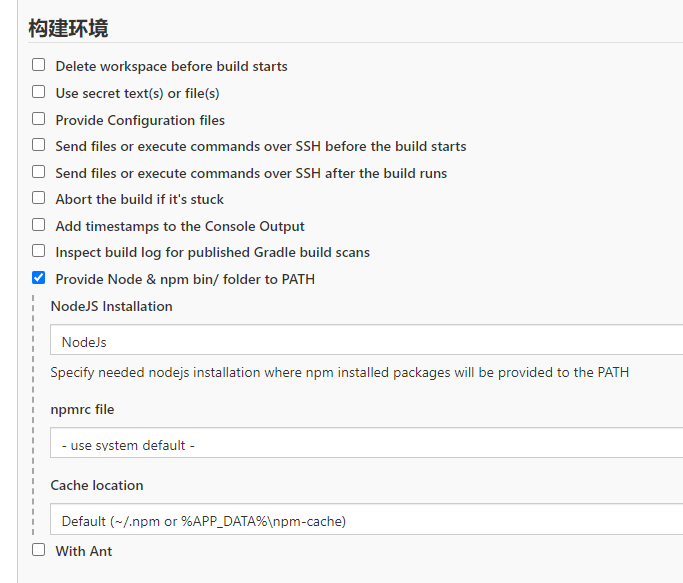This screenshot has width=683, height=583.
Task: Enable the With Ant checkbox
Action: (38, 550)
